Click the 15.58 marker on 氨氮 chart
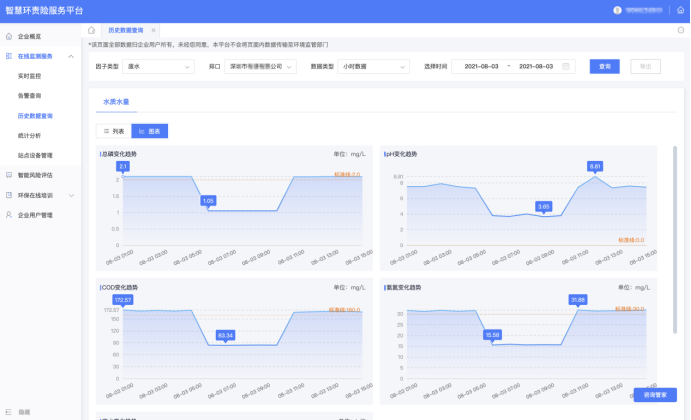 [x=492, y=335]
